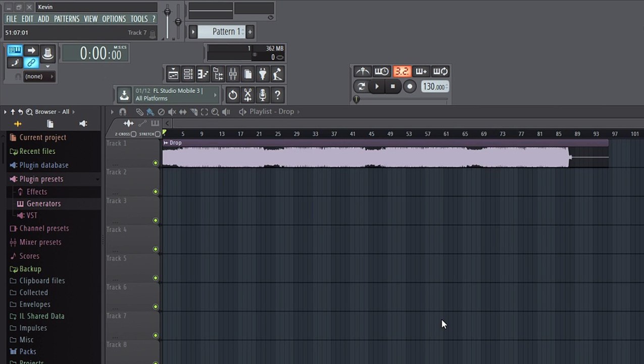This screenshot has width=644, height=364.
Task: Click the browser audio waveform filter icon
Action: coord(18,124)
